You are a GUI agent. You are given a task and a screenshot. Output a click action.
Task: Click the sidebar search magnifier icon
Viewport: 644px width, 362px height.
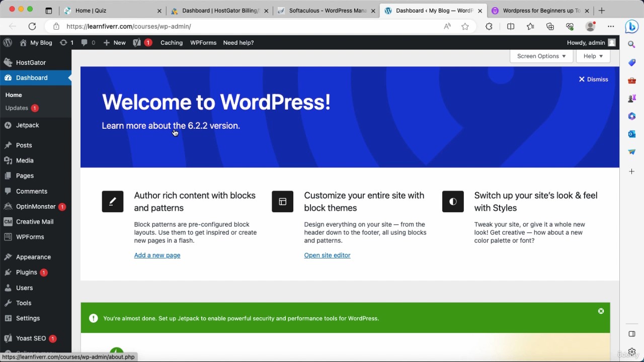[x=632, y=45]
